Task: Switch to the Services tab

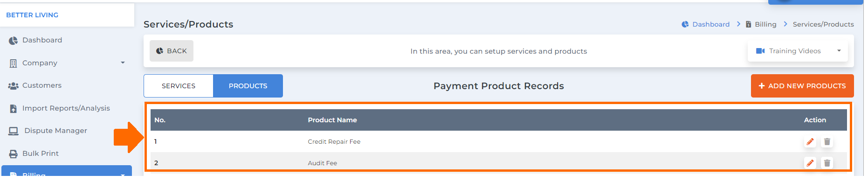Action: click(179, 86)
